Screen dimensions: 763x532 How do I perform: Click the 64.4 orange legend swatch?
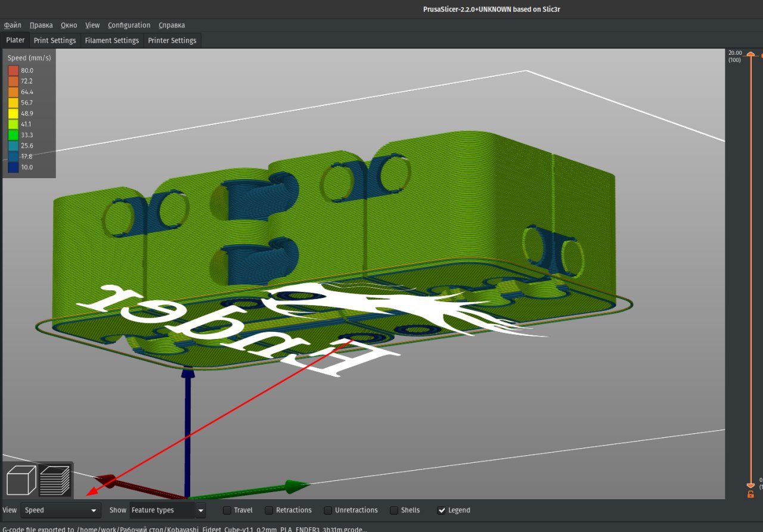13,92
